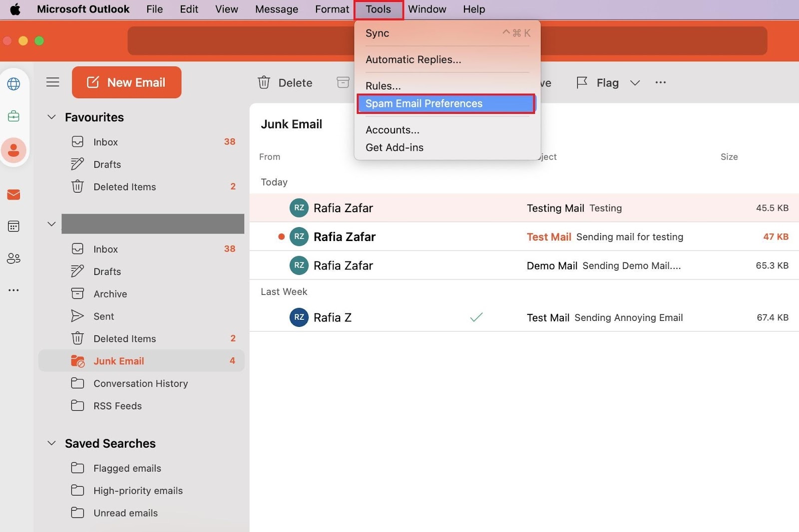Screen dimensions: 799x532
Task: Click the briefcase icon in left rail
Action: (13, 116)
